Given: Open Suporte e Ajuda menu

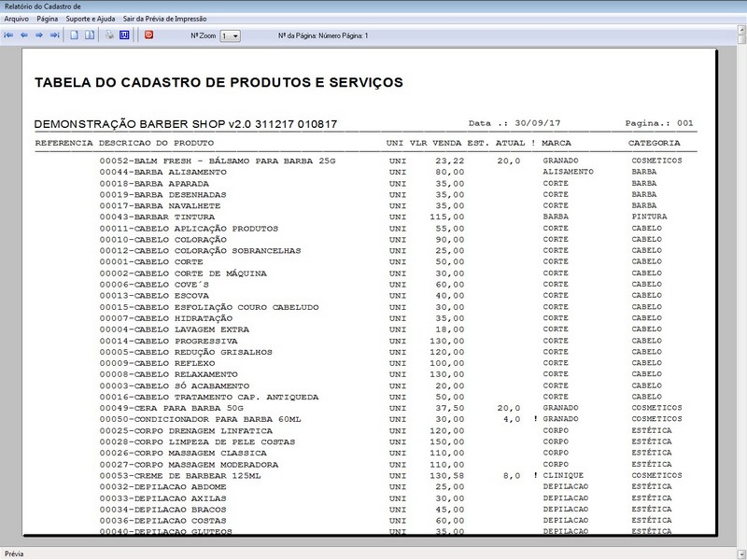Looking at the screenshot, I should pos(91,19).
